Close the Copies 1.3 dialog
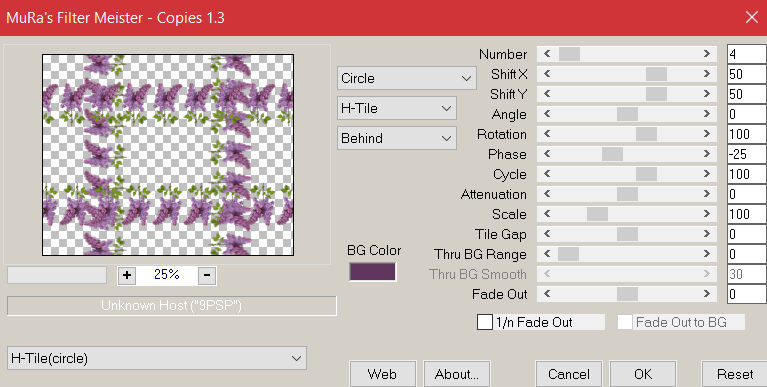The image size is (767, 387). 751,18
